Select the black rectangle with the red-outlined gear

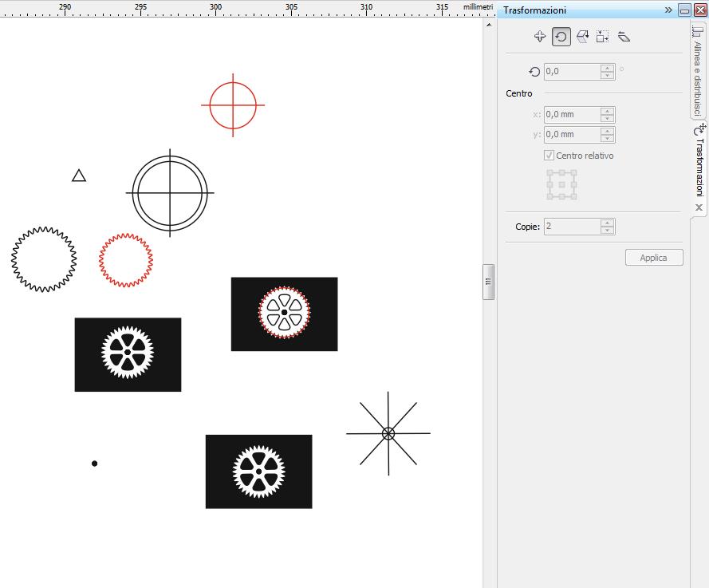[285, 314]
